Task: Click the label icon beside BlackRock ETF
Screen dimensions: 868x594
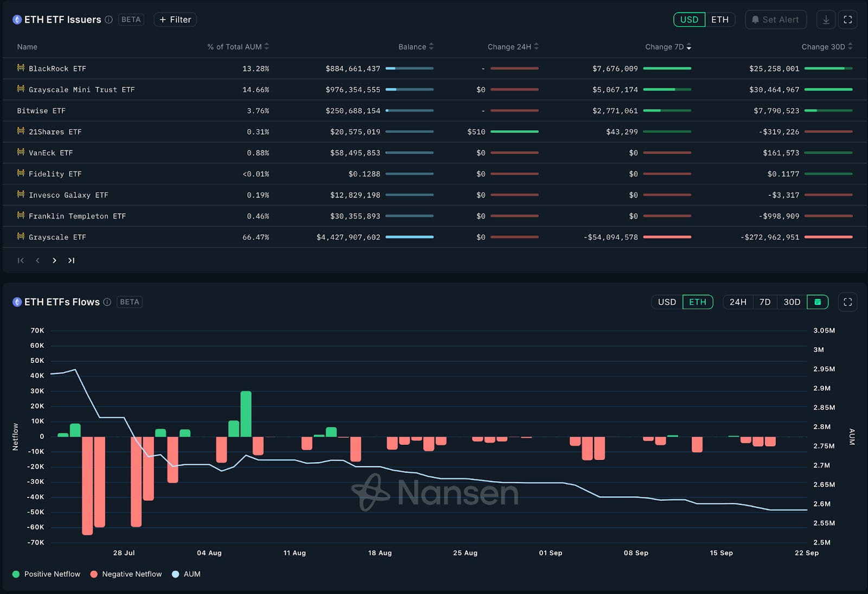Action: click(21, 68)
